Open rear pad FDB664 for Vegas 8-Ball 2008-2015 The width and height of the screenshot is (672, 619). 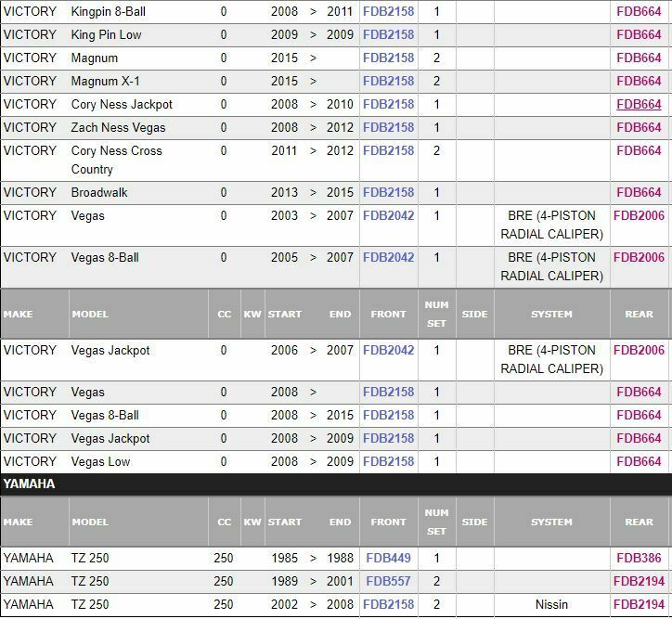click(x=639, y=415)
